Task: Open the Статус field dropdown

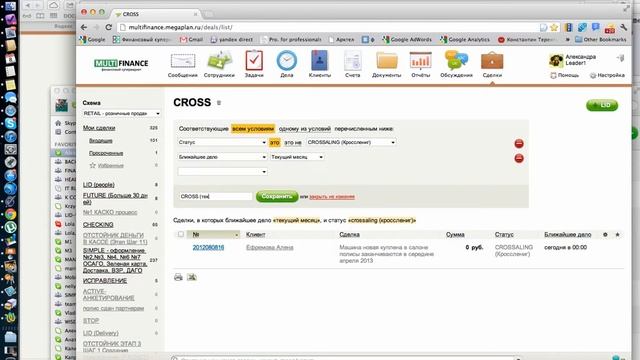Action: 222,142
